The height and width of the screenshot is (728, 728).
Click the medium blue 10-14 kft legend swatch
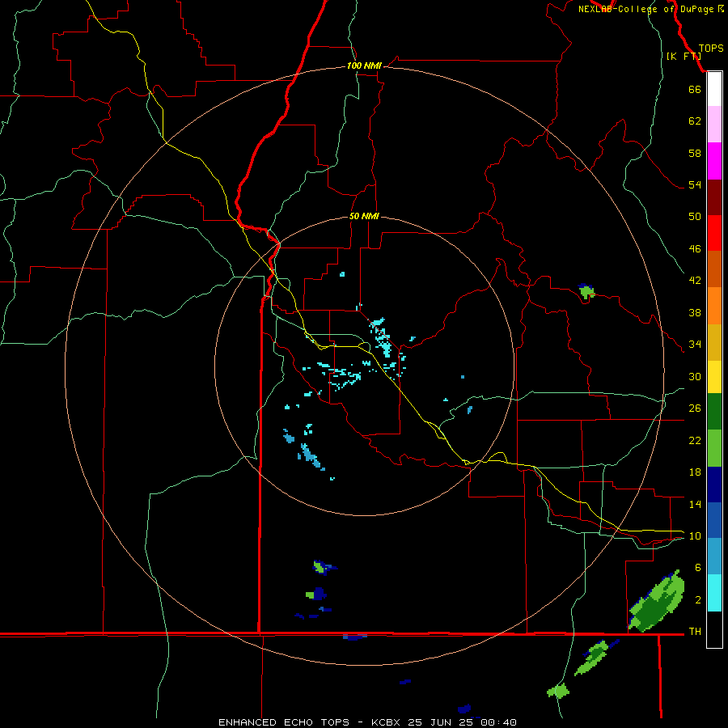714,520
